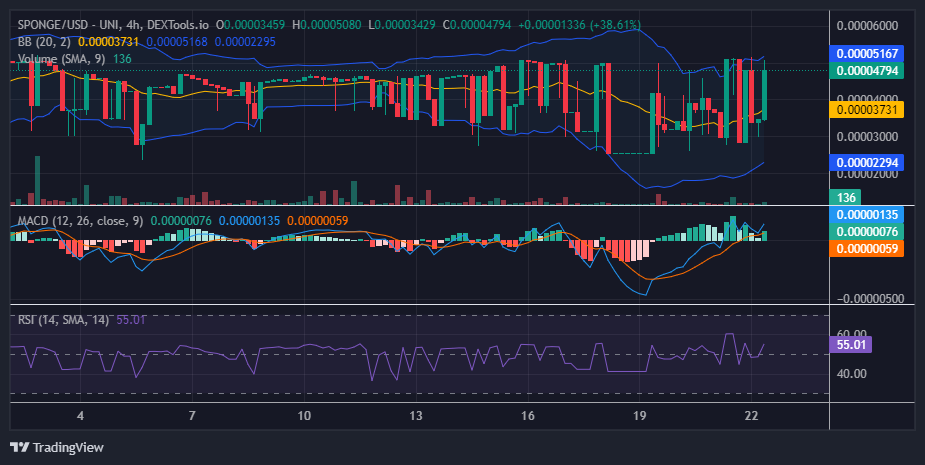Click date axis label 7
The image size is (925, 465).
pos(192,416)
